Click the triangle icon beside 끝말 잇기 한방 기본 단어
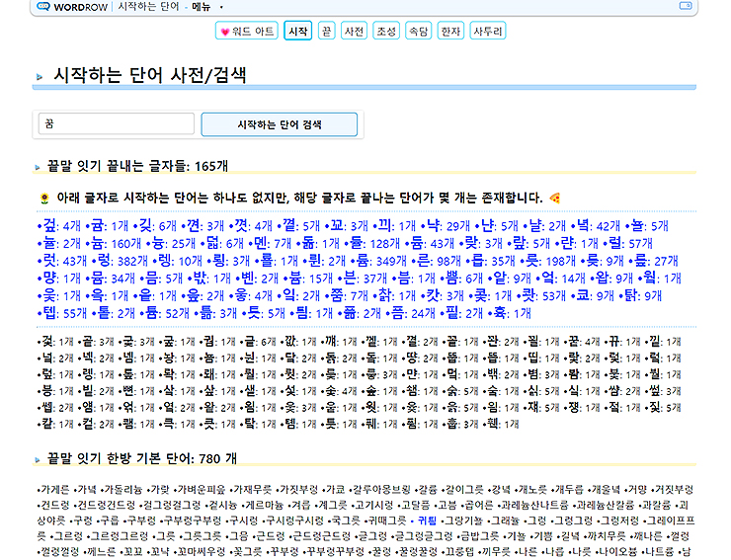Viewport: 731px width, 560px height. click(x=38, y=459)
